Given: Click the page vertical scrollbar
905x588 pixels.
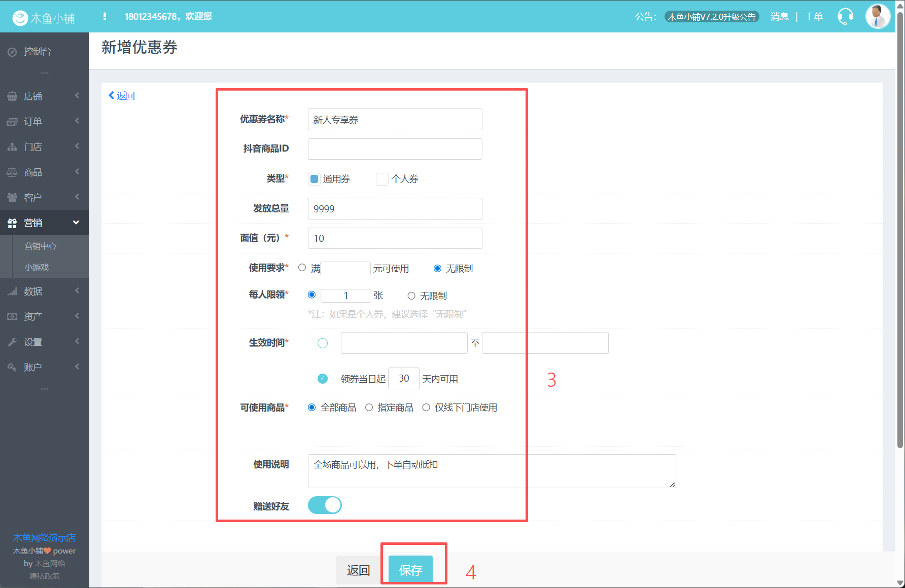Looking at the screenshot, I should click(900, 228).
